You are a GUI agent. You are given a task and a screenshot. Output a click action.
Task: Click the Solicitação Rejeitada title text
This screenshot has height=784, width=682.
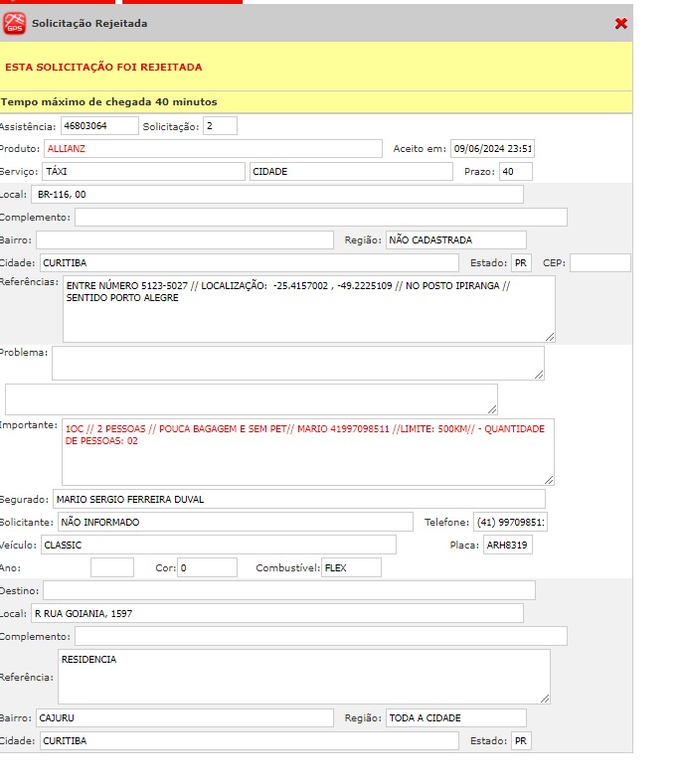click(x=89, y=24)
